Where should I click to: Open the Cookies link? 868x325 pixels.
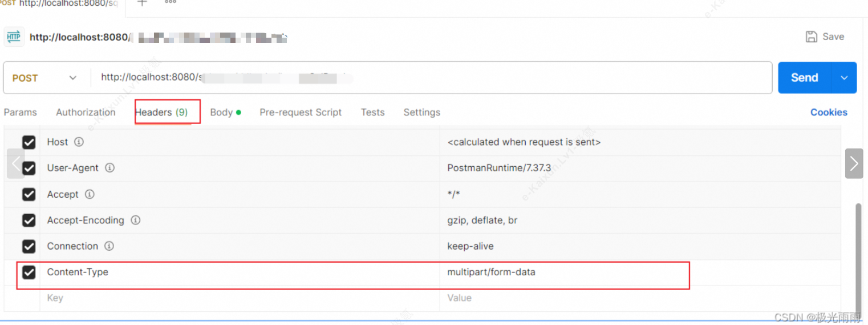[829, 113]
